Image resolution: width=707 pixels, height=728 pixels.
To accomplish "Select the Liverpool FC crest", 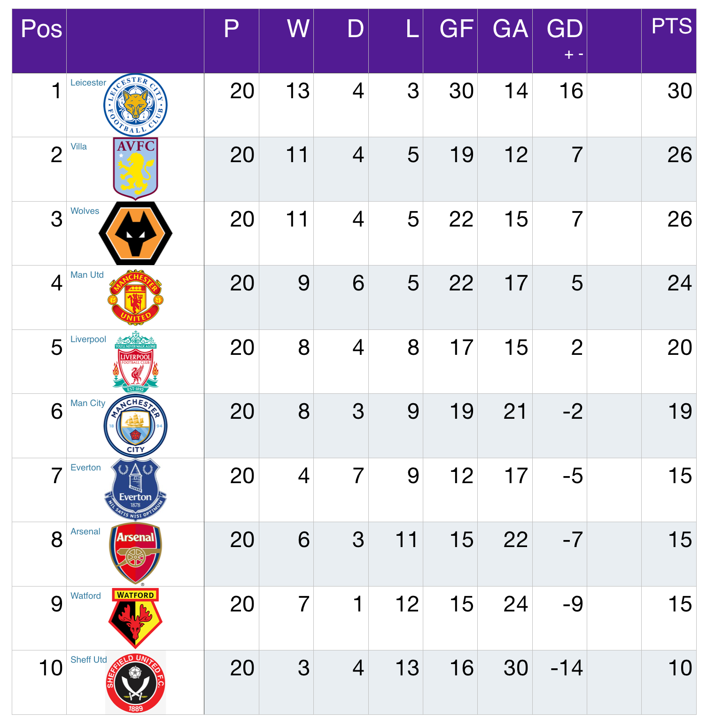I will coord(135,361).
